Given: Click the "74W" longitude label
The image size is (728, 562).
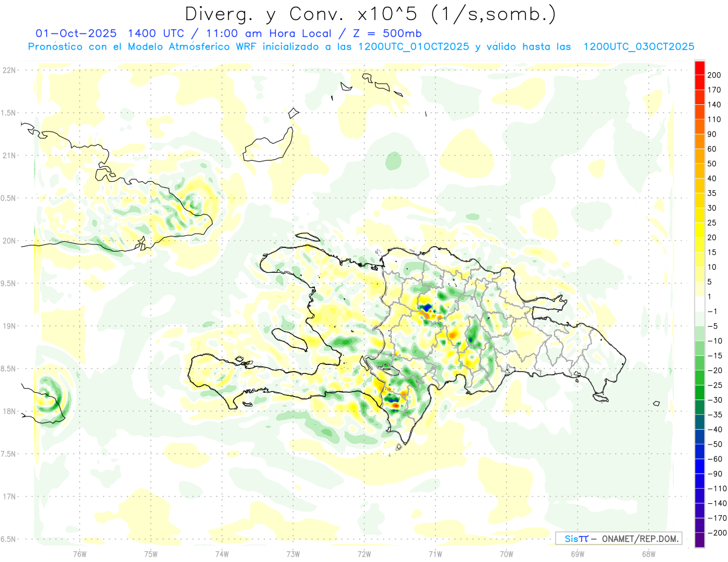Looking at the screenshot, I should (222, 554).
